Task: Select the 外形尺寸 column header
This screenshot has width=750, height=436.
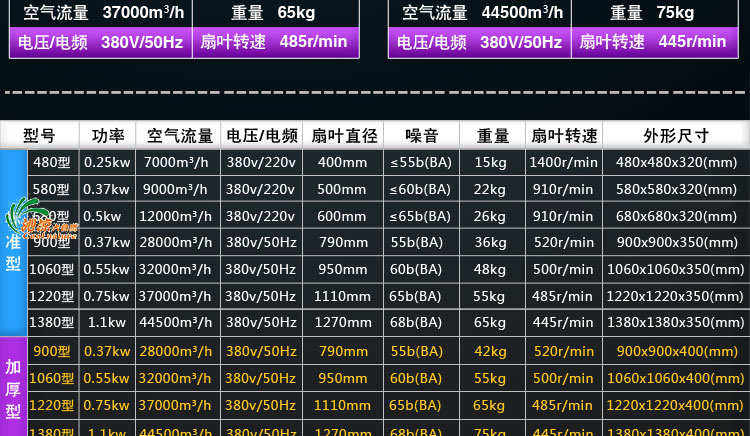Action: (x=676, y=136)
